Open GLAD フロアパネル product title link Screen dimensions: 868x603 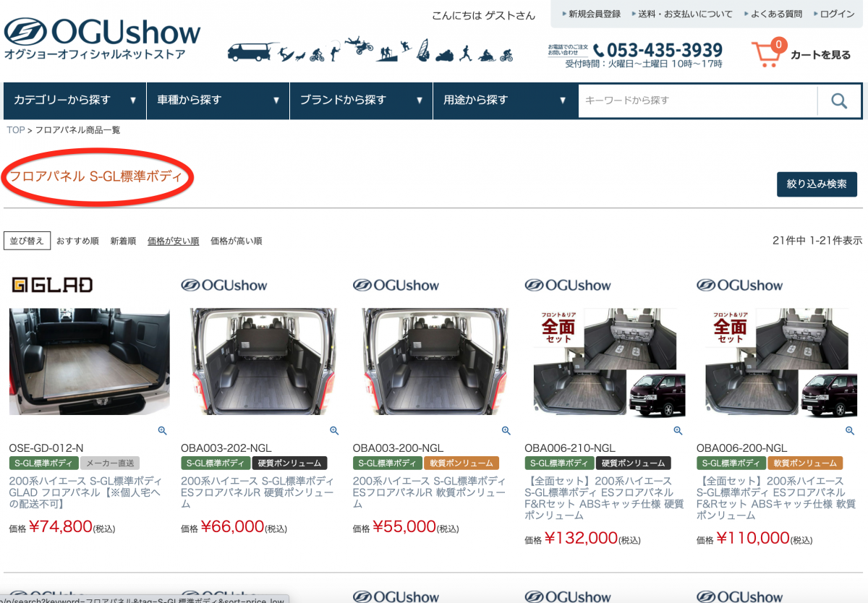[85, 492]
